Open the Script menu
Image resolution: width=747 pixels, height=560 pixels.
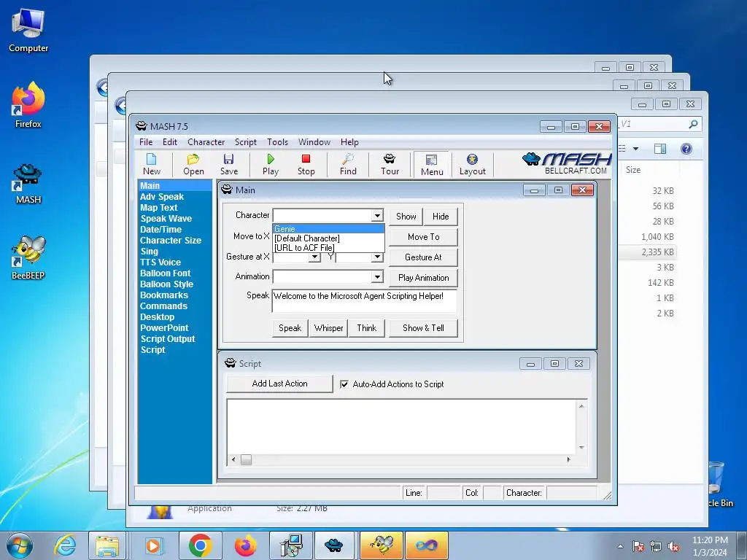pos(245,142)
